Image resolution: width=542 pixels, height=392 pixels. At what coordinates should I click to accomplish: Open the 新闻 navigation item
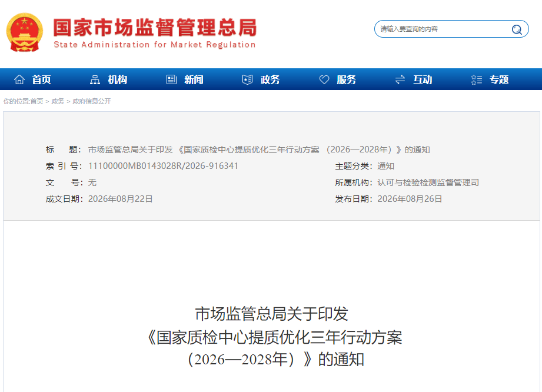pos(194,79)
